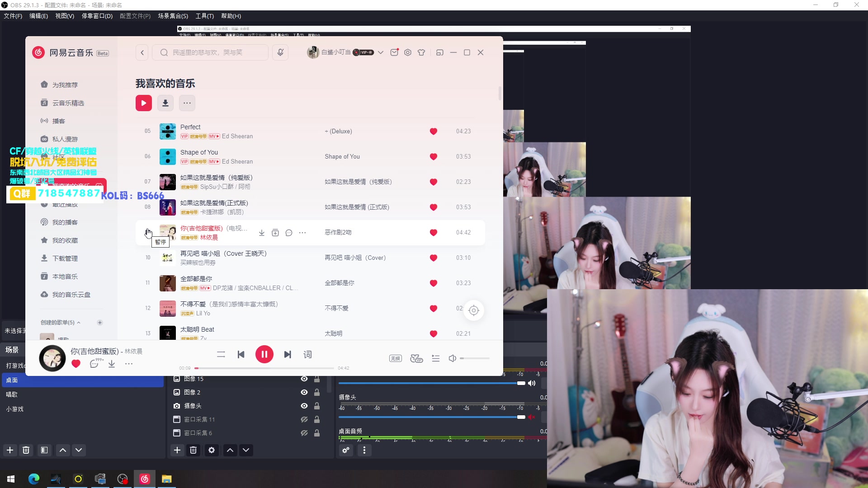Open the playlist more-options (…) button
Image resolution: width=868 pixels, height=488 pixels.
click(187, 103)
